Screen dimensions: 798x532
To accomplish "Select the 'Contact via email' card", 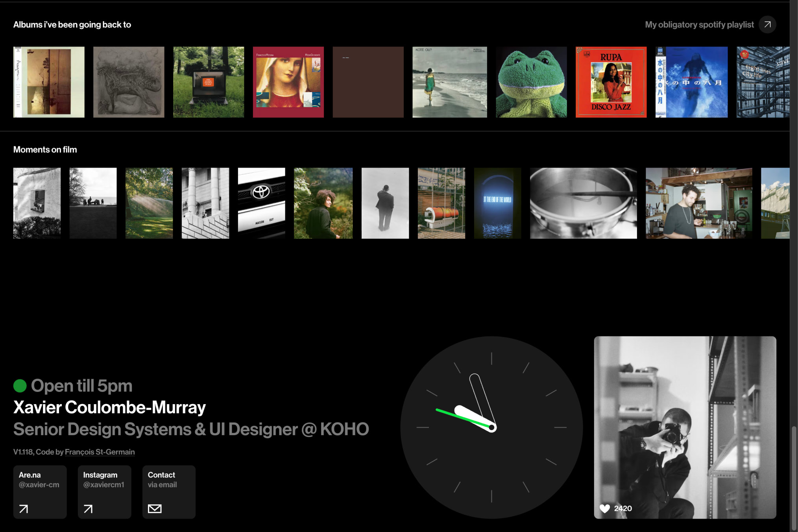I will pyautogui.click(x=168, y=492).
